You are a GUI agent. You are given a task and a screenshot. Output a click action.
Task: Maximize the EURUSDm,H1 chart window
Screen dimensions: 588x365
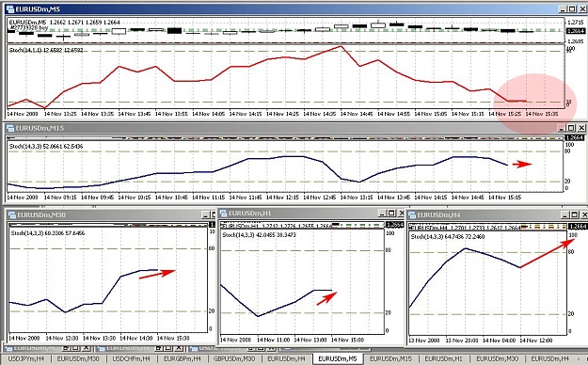tap(391, 213)
